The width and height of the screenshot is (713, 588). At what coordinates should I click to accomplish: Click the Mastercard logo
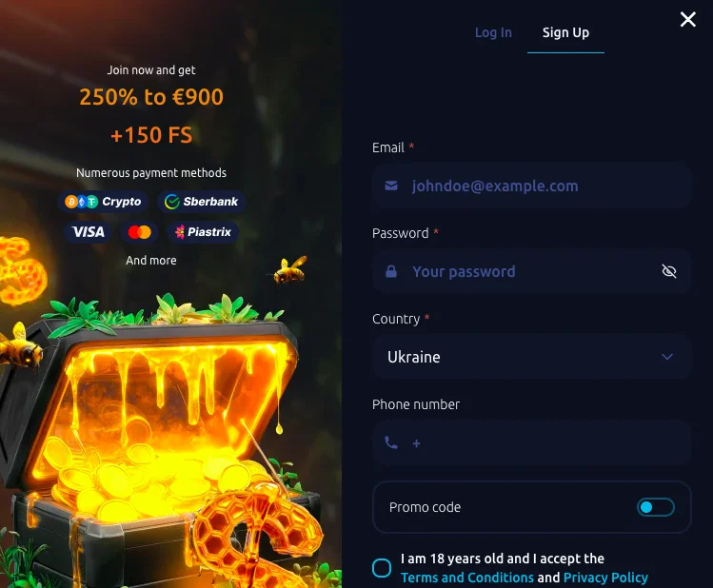point(140,232)
